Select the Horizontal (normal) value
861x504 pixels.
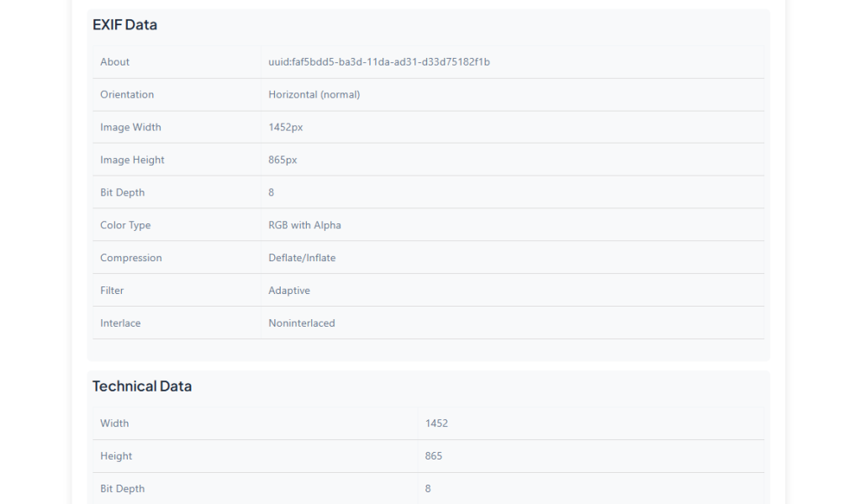tap(314, 94)
